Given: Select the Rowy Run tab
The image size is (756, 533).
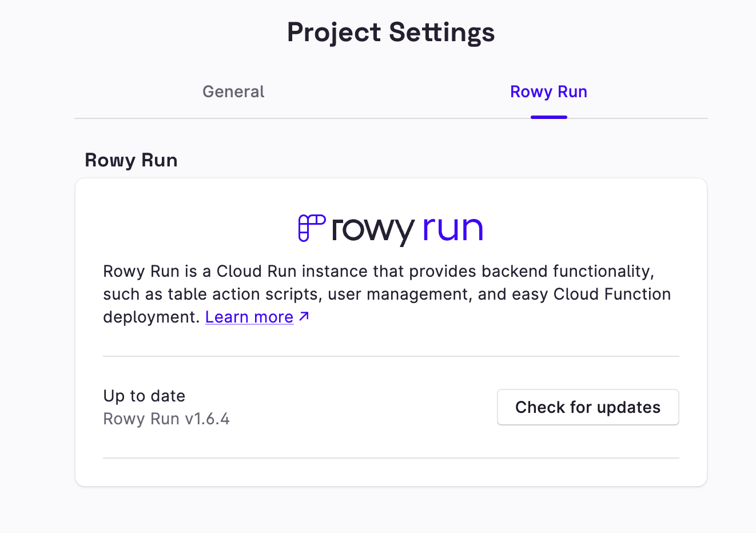Looking at the screenshot, I should [x=548, y=92].
